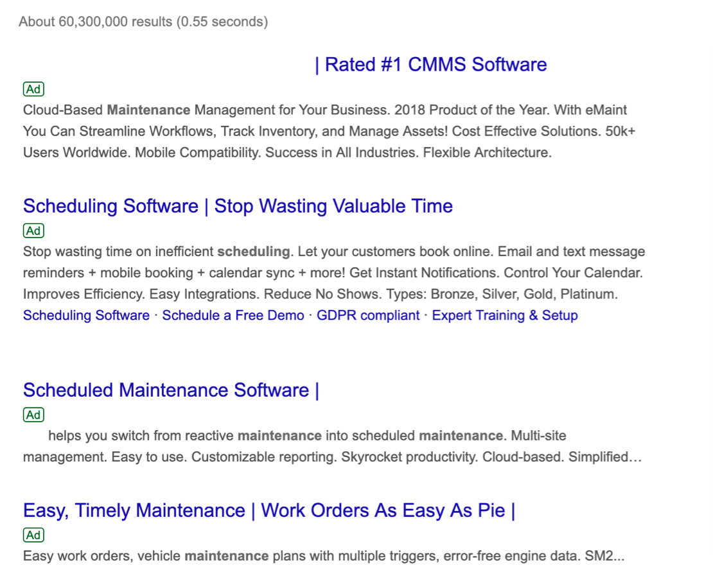Open Scheduling Software Stop Wasting Valuable Time ad
The image size is (713, 588).
[x=238, y=206]
